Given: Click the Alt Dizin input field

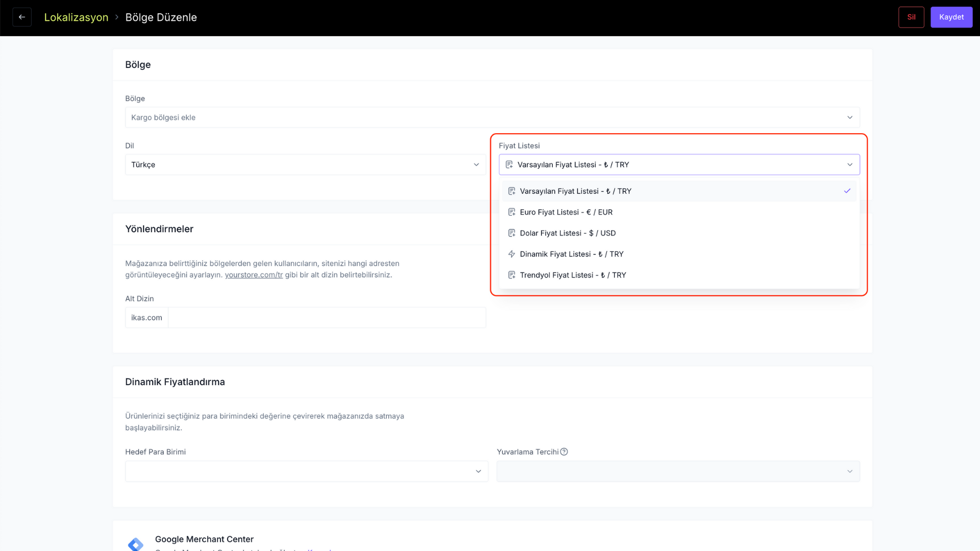Looking at the screenshot, I should point(327,317).
